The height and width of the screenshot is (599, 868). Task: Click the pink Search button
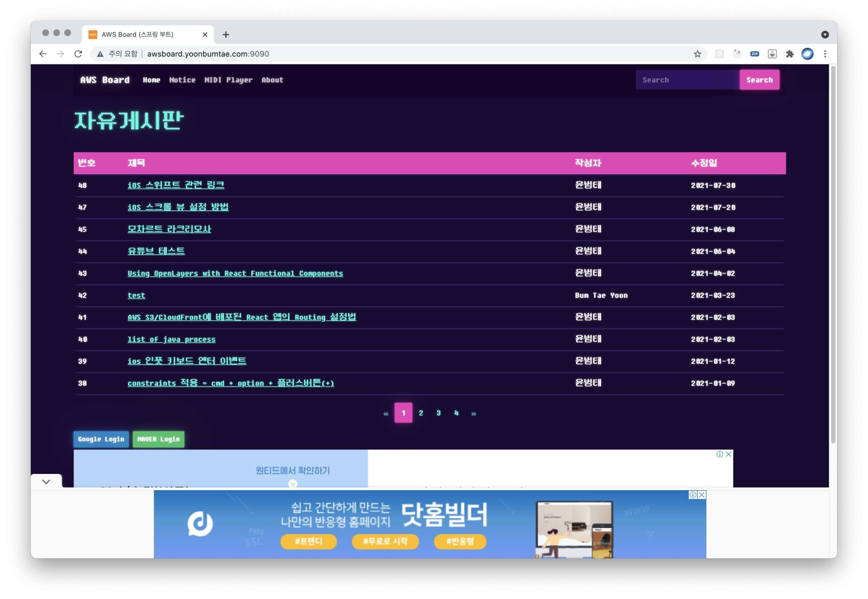point(759,80)
